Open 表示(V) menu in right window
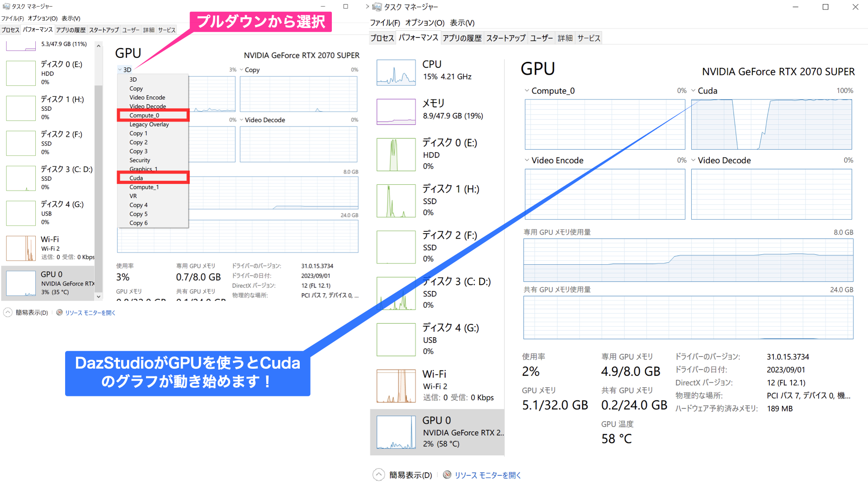This screenshot has width=868, height=488. [x=462, y=23]
